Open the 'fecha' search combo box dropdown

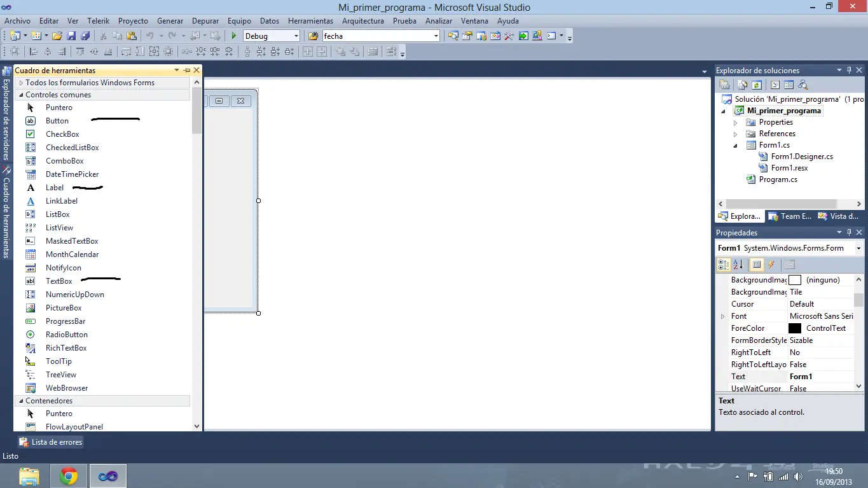[436, 36]
